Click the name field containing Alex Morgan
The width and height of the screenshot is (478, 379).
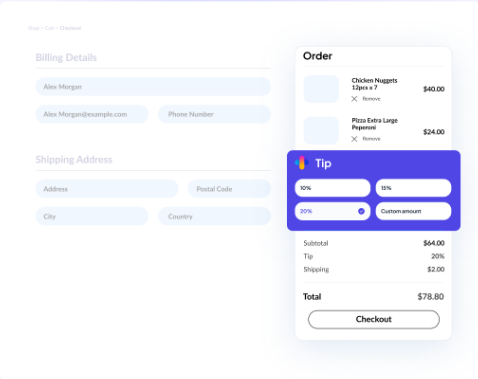coord(153,87)
